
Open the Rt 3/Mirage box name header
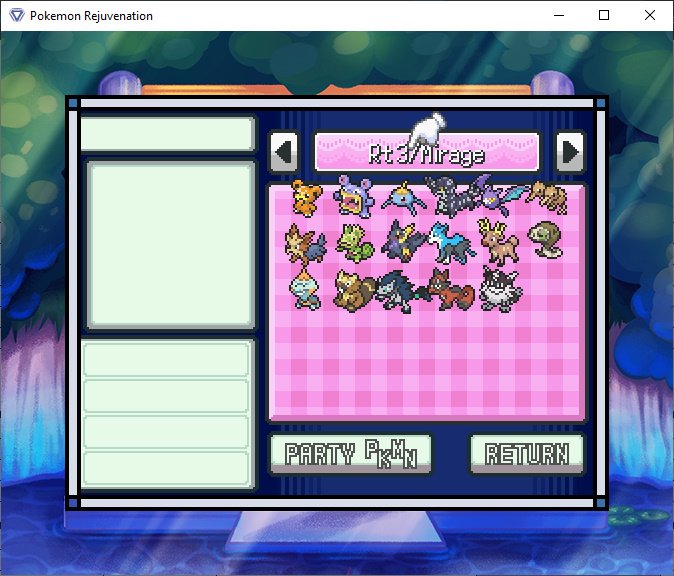coord(426,152)
